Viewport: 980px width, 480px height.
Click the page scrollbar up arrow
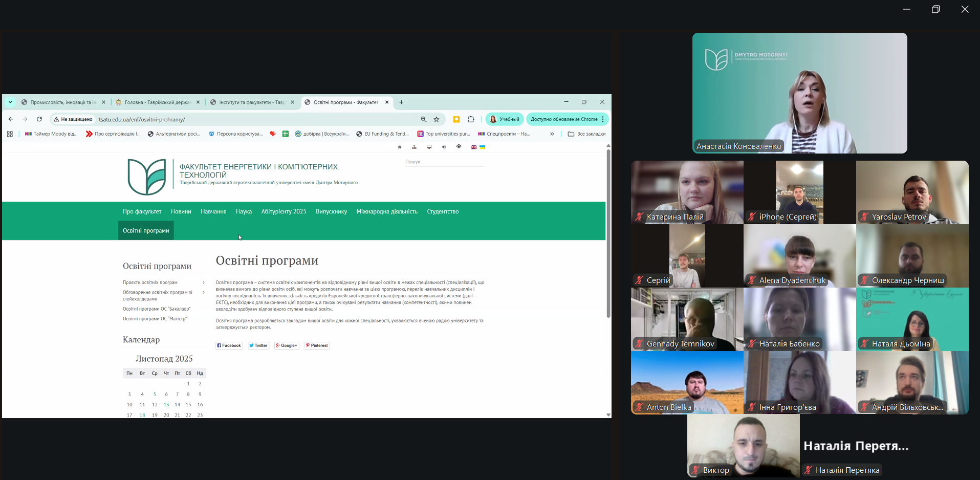[x=608, y=146]
